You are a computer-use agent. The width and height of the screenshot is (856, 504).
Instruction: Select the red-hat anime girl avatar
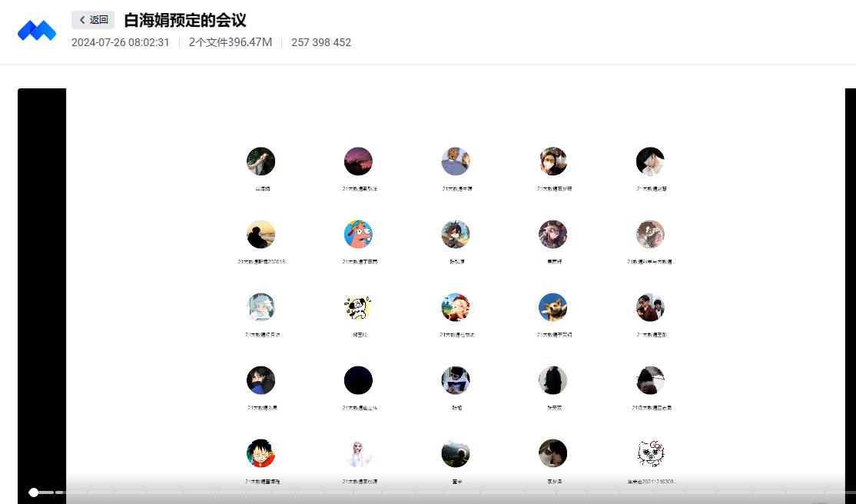(x=456, y=307)
